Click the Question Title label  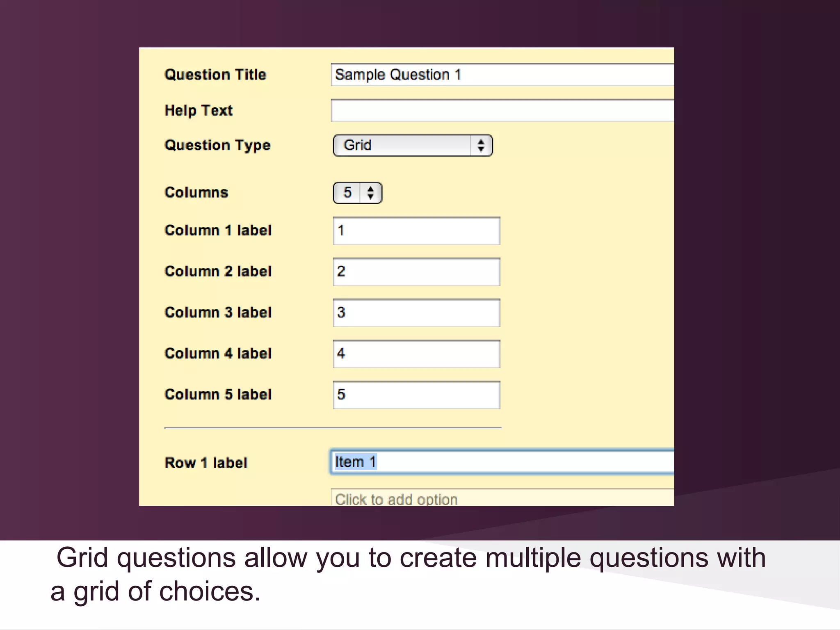pos(215,75)
